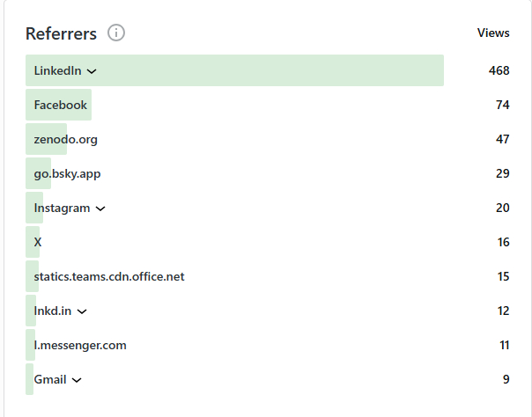532x417 pixels.
Task: Click the go.bsky.app referrer
Action: click(x=67, y=173)
